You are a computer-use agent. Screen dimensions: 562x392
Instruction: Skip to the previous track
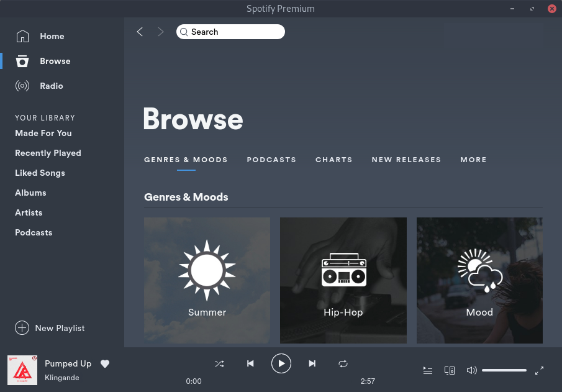click(250, 363)
